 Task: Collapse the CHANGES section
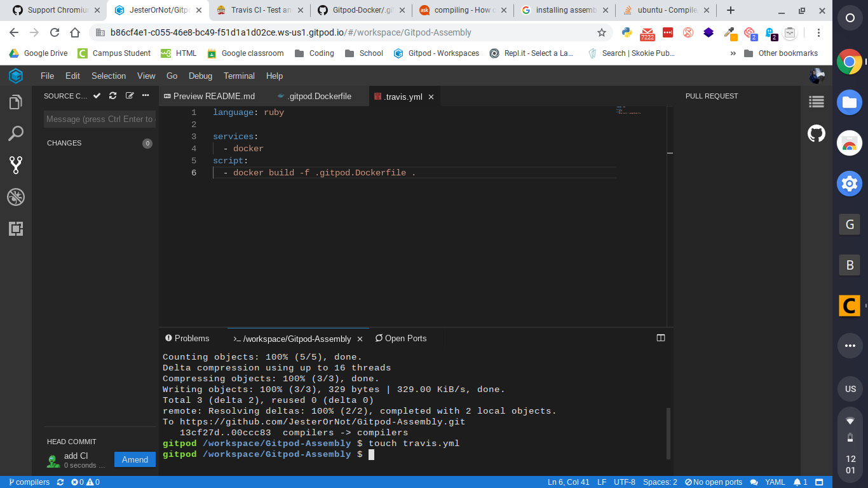pyautogui.click(x=64, y=143)
